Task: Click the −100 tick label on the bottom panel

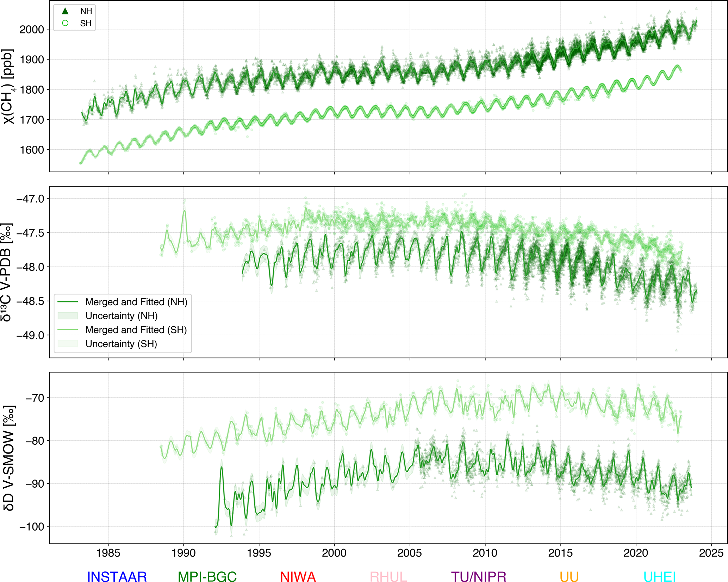Action: [32, 527]
